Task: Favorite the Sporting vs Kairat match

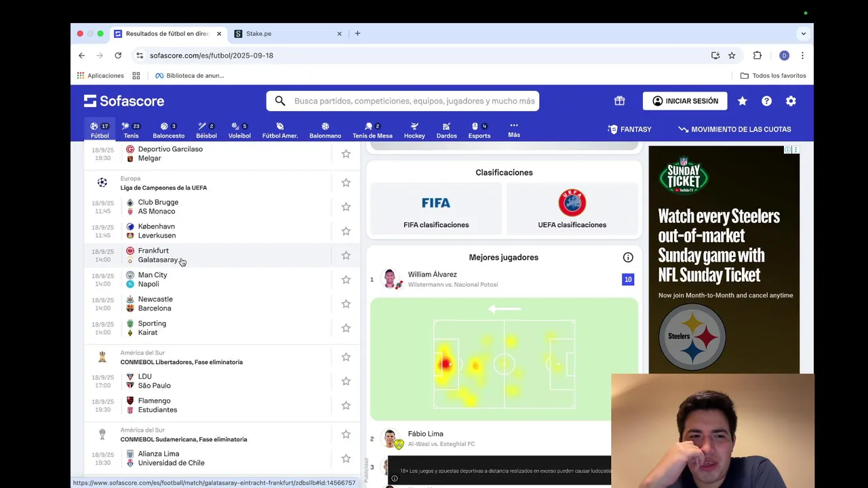Action: tap(346, 328)
